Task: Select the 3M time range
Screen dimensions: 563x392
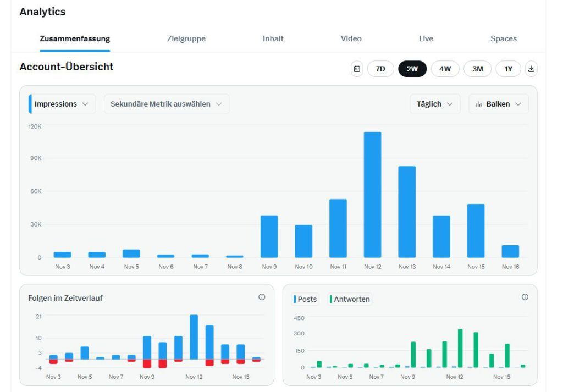Action: pyautogui.click(x=477, y=69)
